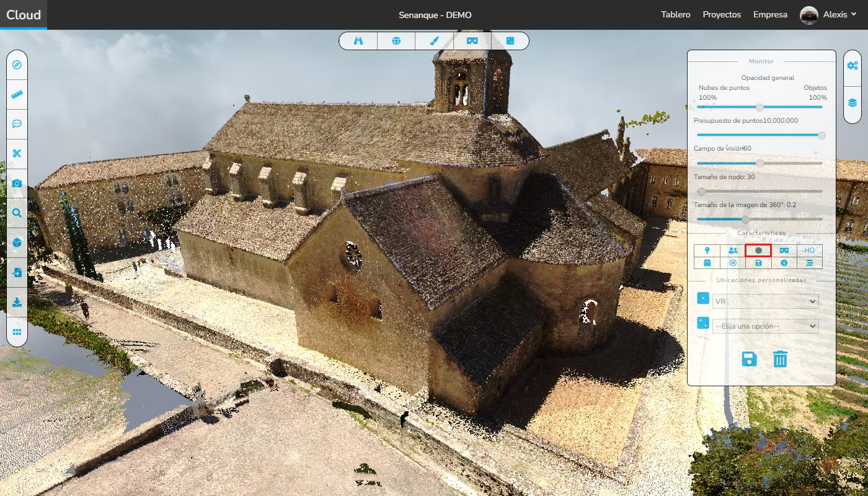The image size is (868, 496).
Task: Open the magnifier search tool
Action: tap(17, 213)
